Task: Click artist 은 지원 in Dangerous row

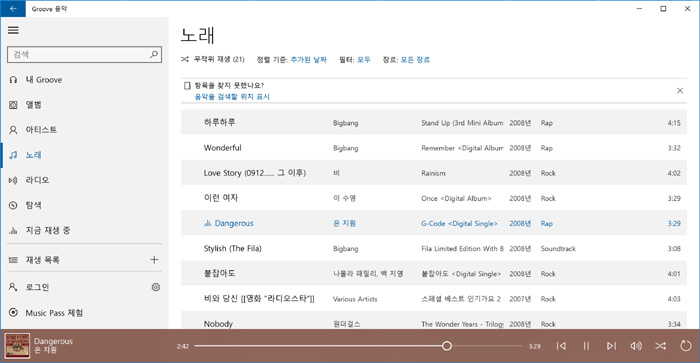Action: [x=344, y=223]
